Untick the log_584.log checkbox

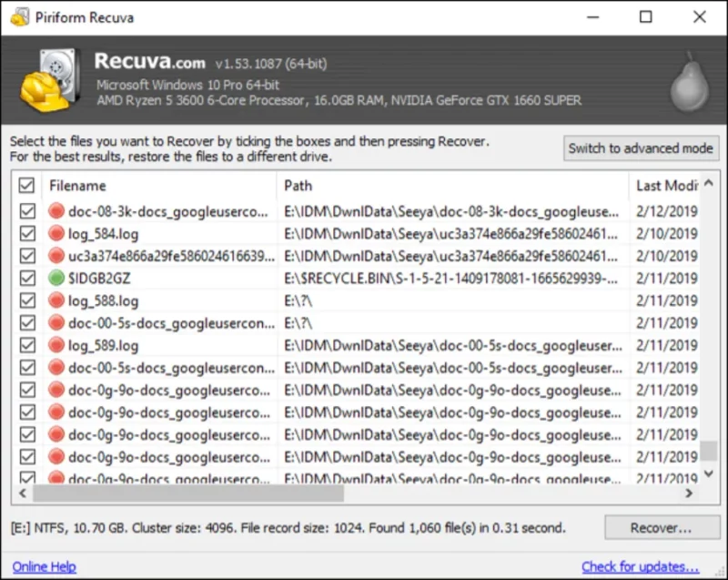[x=27, y=234]
